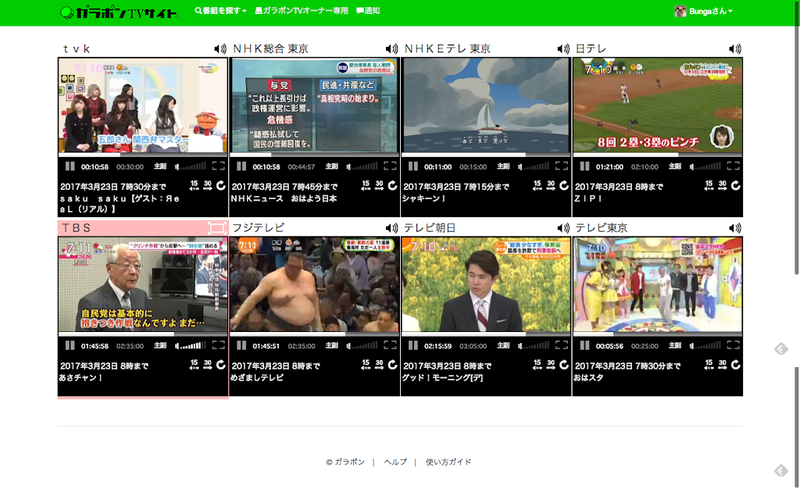Screen dimensions: 800x489
Task: Toggle speaker icon beside 日テレ title
Action: [735, 48]
